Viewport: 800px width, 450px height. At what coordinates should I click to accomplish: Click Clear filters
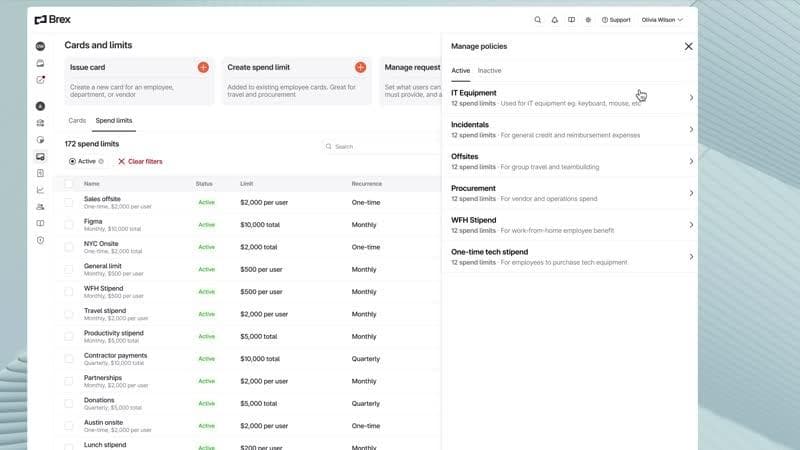140,161
